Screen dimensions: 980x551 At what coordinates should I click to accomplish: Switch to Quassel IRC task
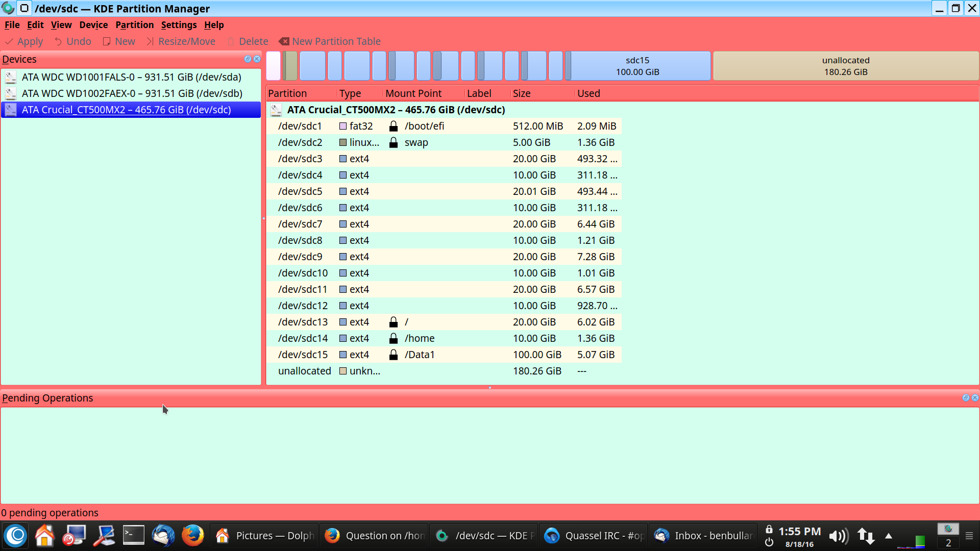[594, 536]
